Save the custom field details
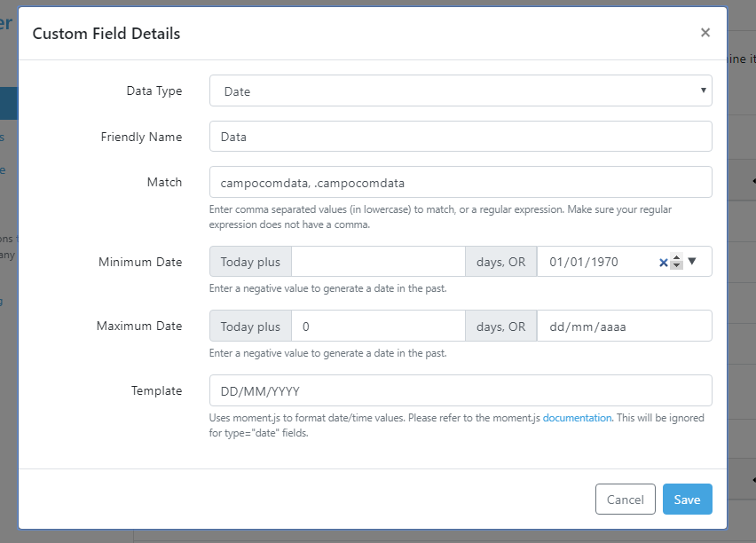Screen dimensions: 756x543 tap(687, 500)
